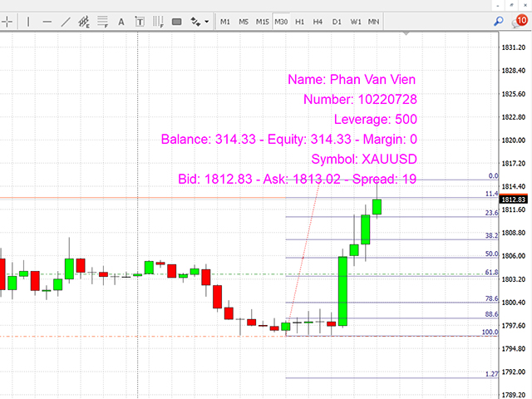Select the Fibonacci Retracement tool
The height and width of the screenshot is (399, 532).
coord(102,22)
